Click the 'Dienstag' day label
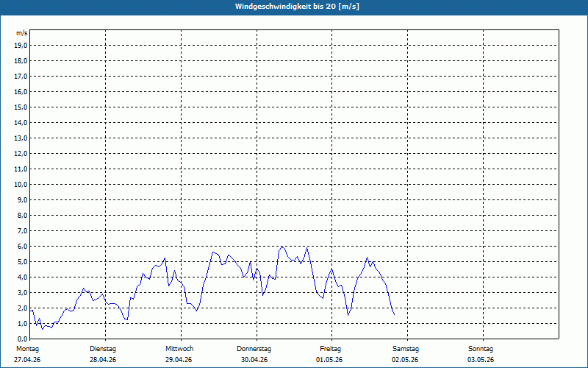The width and height of the screenshot is (588, 368). tap(103, 349)
